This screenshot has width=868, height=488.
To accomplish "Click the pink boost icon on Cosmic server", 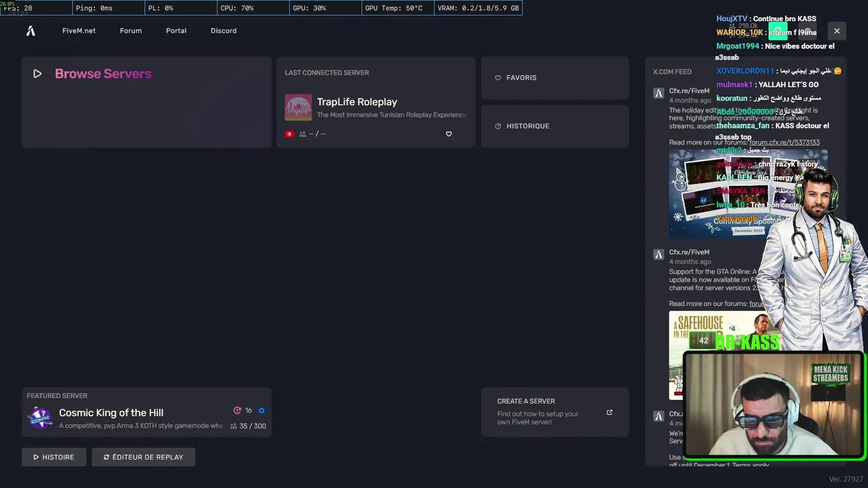I will [x=237, y=411].
